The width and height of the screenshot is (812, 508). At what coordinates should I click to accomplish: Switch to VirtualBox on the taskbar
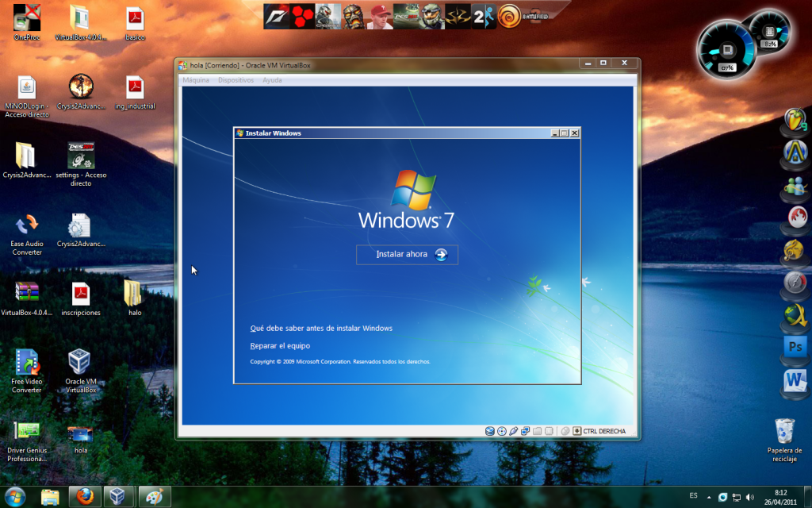(119, 497)
